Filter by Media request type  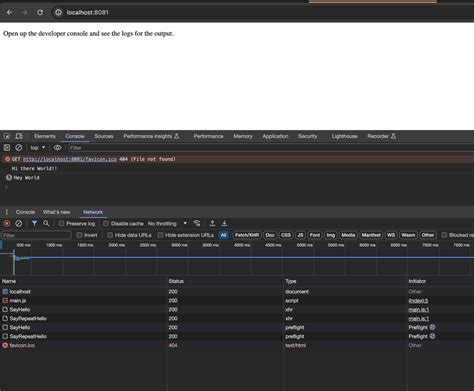point(348,235)
